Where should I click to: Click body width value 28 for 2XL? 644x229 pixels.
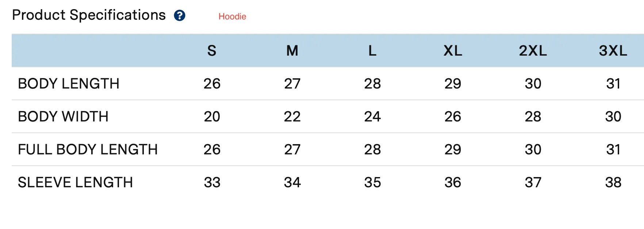[533, 117]
